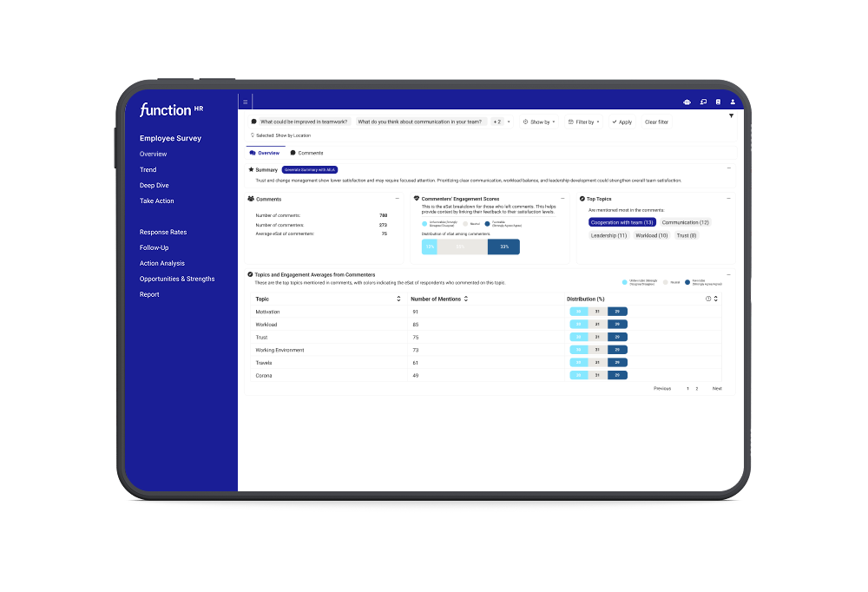Open Deep Dive in the sidebar
The width and height of the screenshot is (868, 592).
(x=154, y=185)
